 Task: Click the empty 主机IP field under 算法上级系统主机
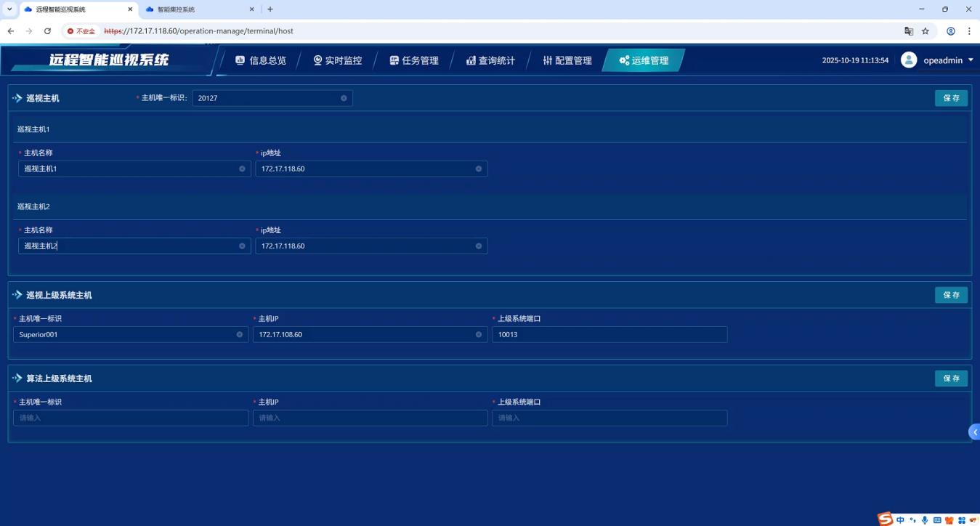pyautogui.click(x=370, y=418)
